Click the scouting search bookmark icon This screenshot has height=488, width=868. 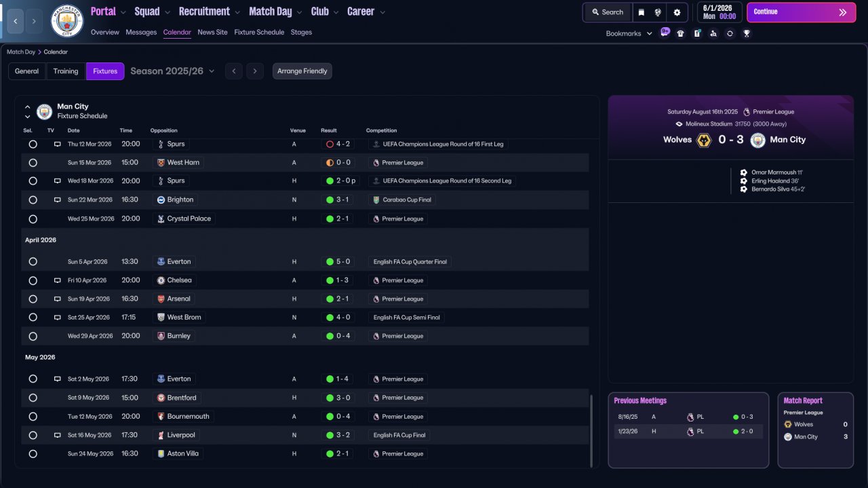(x=713, y=33)
